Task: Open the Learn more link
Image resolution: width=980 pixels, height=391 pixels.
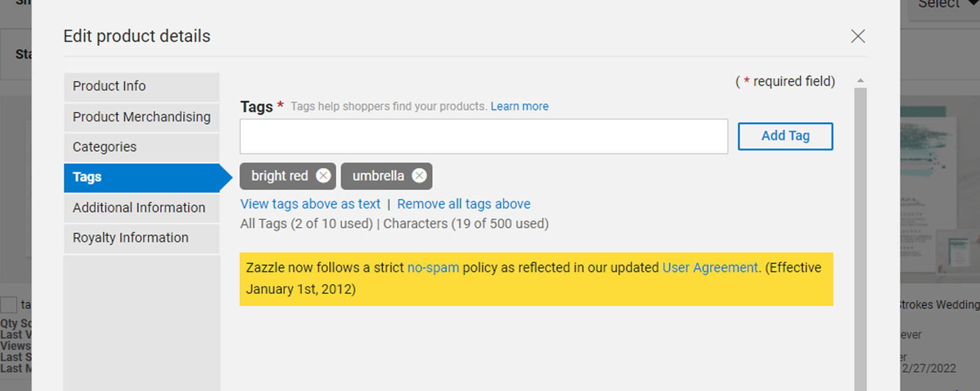Action: pyautogui.click(x=520, y=107)
